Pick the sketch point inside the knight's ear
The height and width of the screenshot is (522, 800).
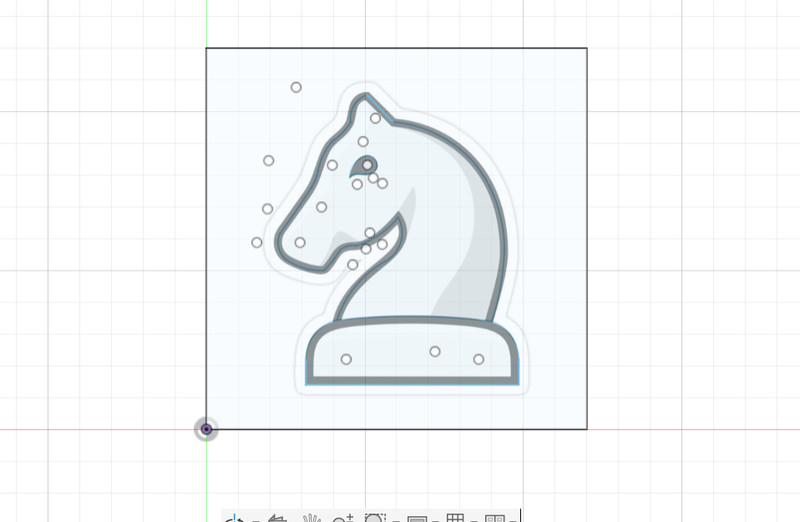coord(375,118)
